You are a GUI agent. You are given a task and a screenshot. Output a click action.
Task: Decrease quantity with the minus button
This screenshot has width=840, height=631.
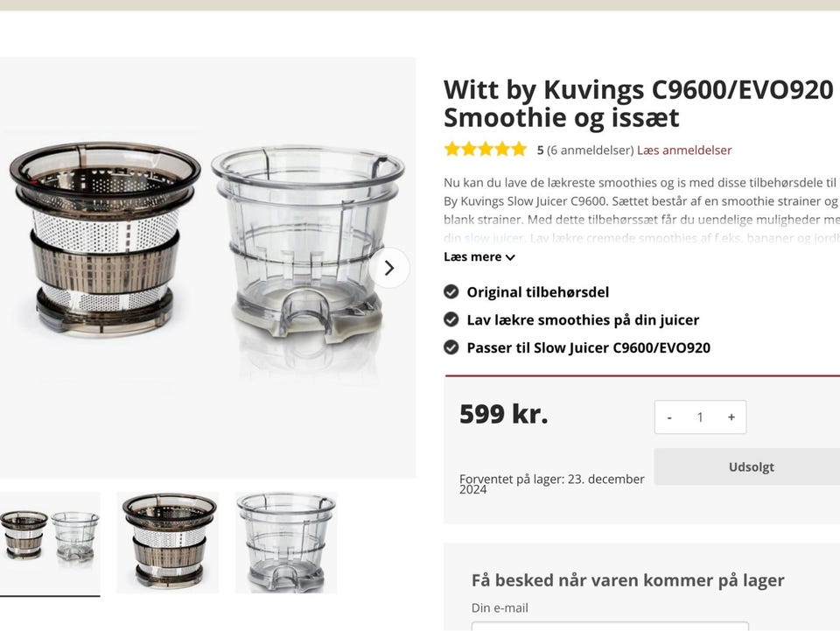click(669, 417)
